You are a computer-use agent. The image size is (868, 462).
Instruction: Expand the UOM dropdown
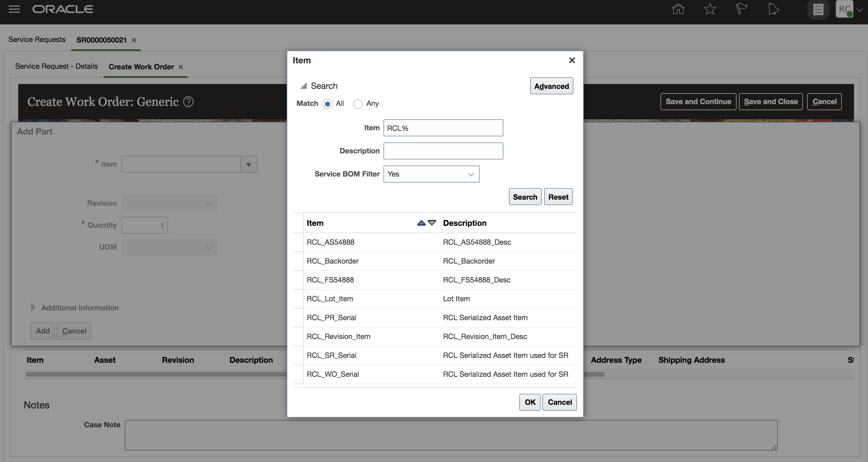tap(208, 247)
